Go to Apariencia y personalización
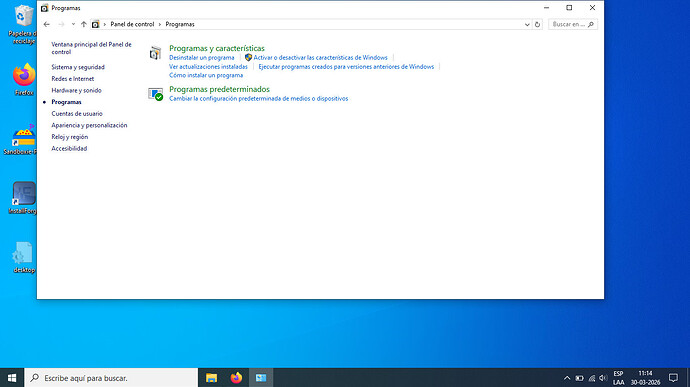Screen dimensions: 690x387 tap(89, 125)
